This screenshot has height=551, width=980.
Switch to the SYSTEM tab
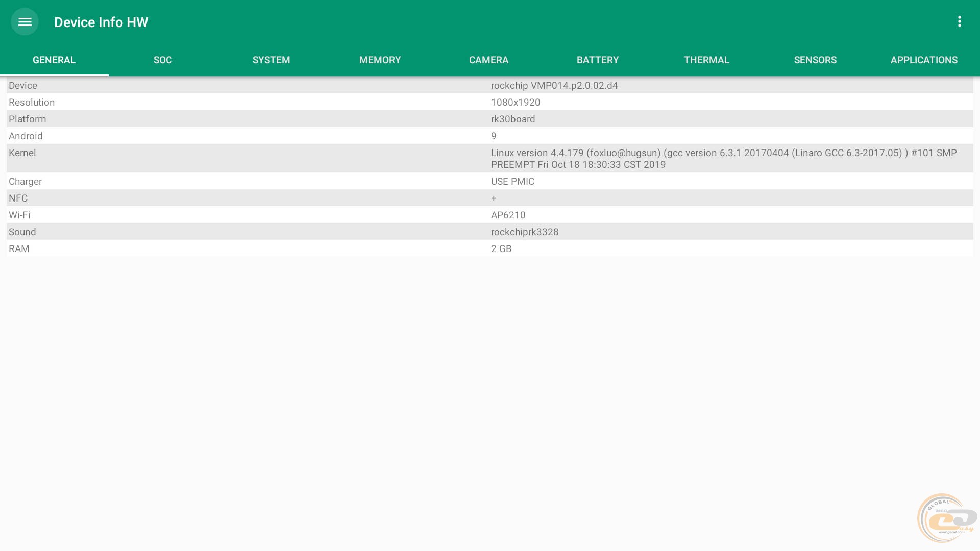[271, 60]
